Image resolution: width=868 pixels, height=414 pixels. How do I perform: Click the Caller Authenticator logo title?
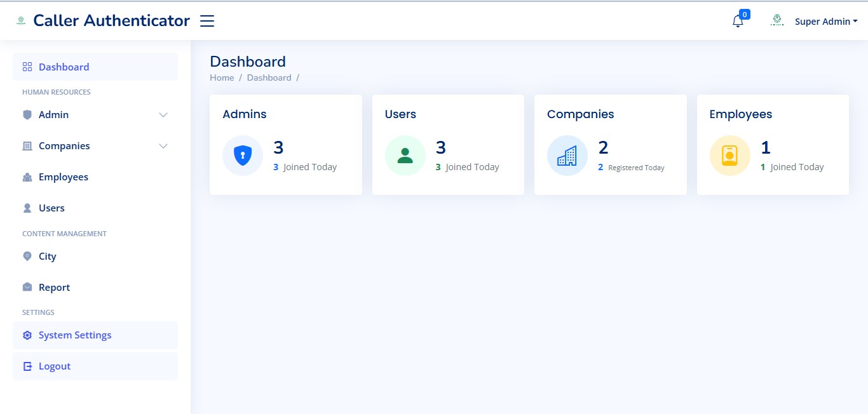point(111,21)
